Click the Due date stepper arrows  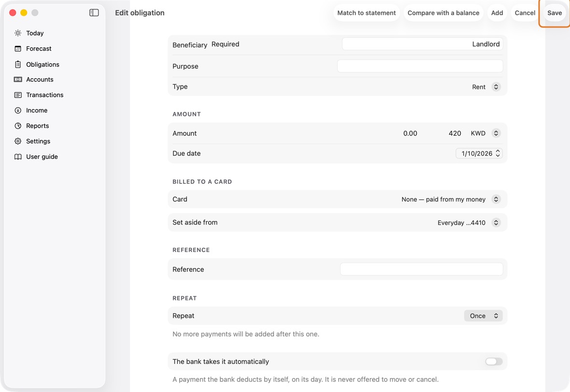pyautogui.click(x=498, y=154)
